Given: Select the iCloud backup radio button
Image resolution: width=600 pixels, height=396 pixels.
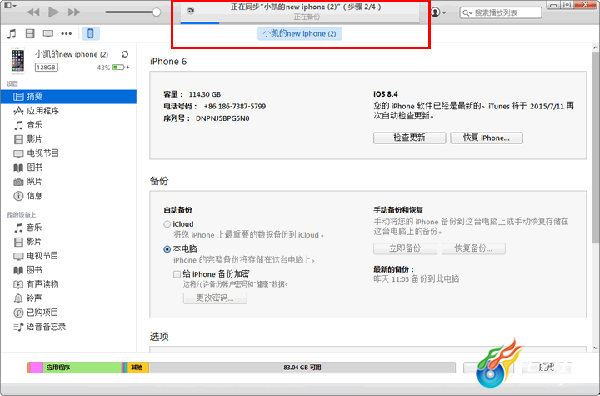Looking at the screenshot, I should tap(167, 225).
